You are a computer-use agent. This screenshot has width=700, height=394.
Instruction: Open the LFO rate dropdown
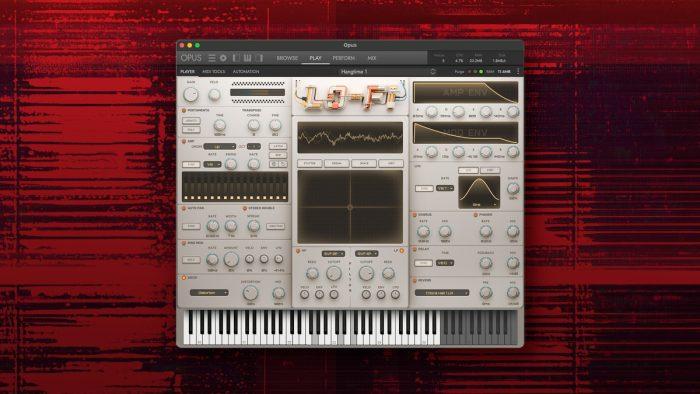click(445, 188)
